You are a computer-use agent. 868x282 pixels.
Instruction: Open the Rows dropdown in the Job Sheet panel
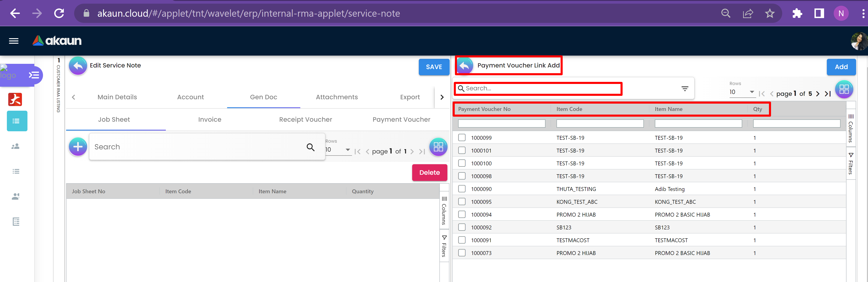coord(338,150)
